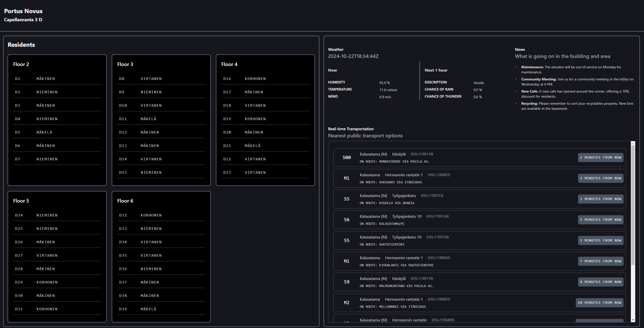
Task: Click the Floor 5 card heading
Action: [21, 201]
